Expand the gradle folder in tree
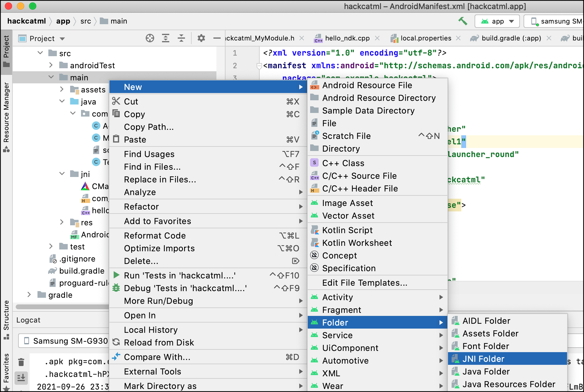Screen dimensions: 584x392 point(29,295)
